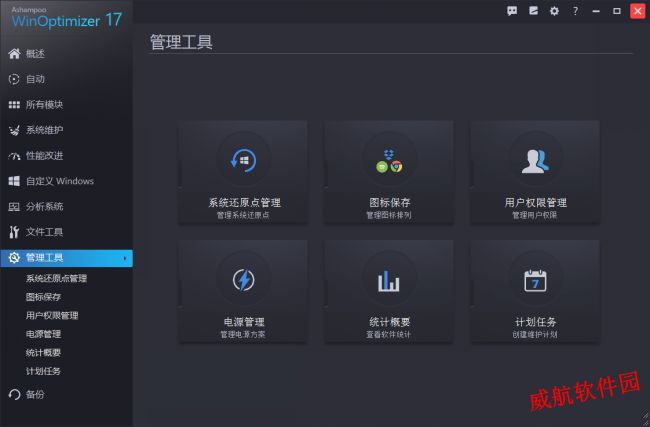650x427 pixels.
Task: Click the 用户权限管理 tile title
Action: [535, 203]
